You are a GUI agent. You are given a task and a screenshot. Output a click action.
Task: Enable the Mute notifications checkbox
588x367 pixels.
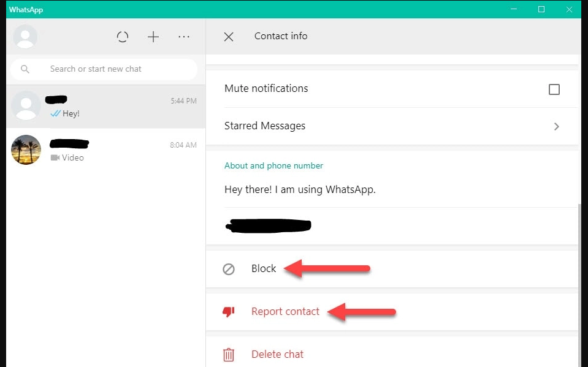click(x=554, y=89)
